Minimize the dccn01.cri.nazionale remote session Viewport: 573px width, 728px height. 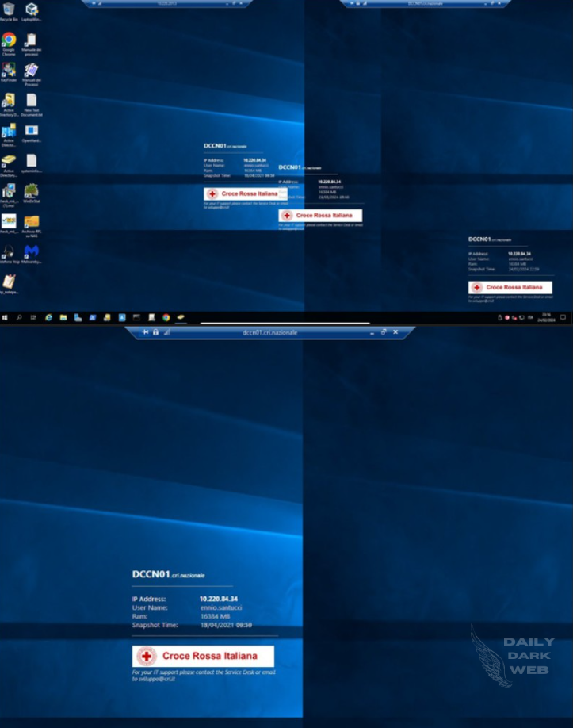pos(372,332)
